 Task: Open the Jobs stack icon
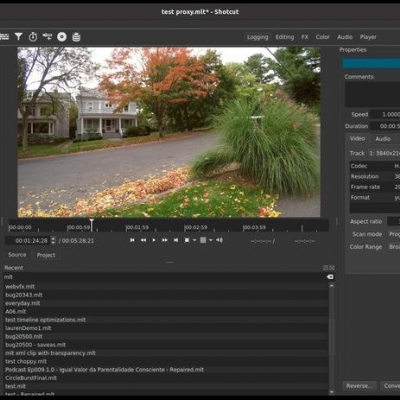[x=76, y=37]
